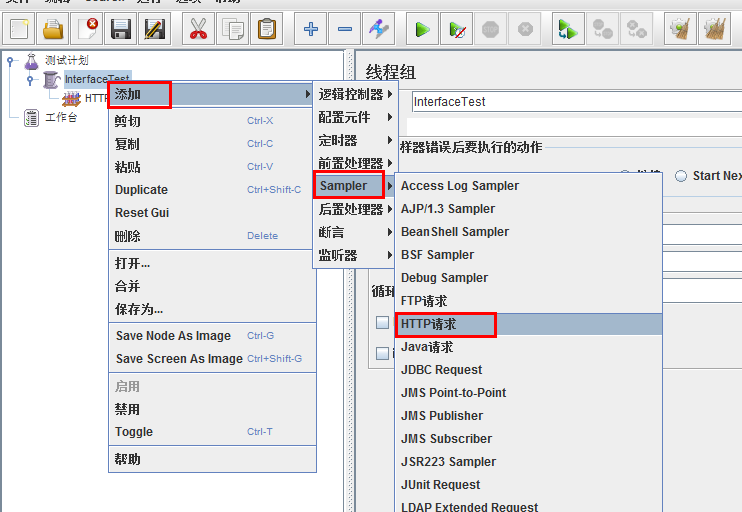This screenshot has height=512, width=742.
Task: Click the New test plan toolbar icon
Action: (x=20, y=29)
